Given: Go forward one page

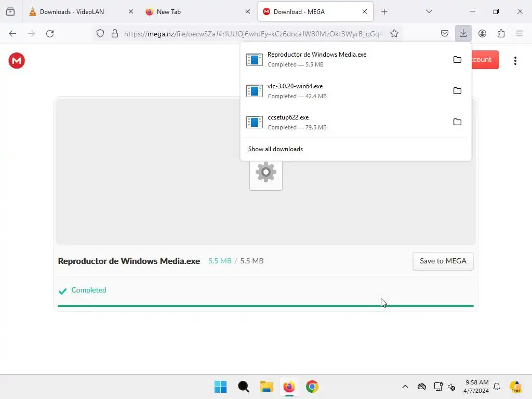Looking at the screenshot, I should pyautogui.click(x=31, y=34).
